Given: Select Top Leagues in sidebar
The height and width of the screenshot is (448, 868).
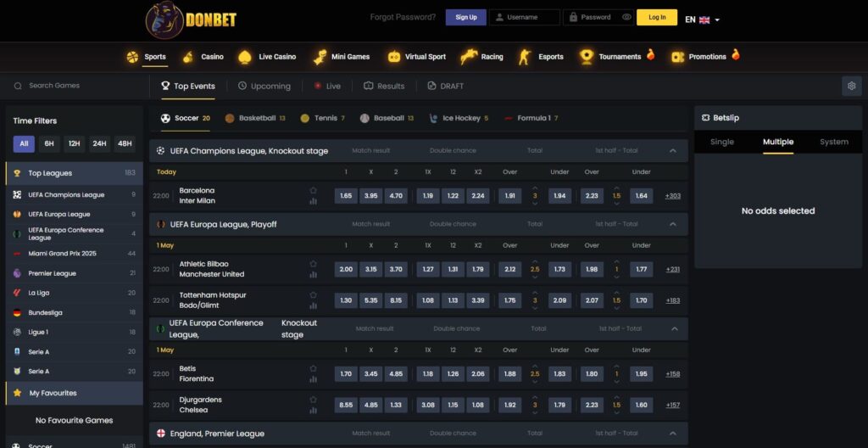Looking at the screenshot, I should point(75,173).
